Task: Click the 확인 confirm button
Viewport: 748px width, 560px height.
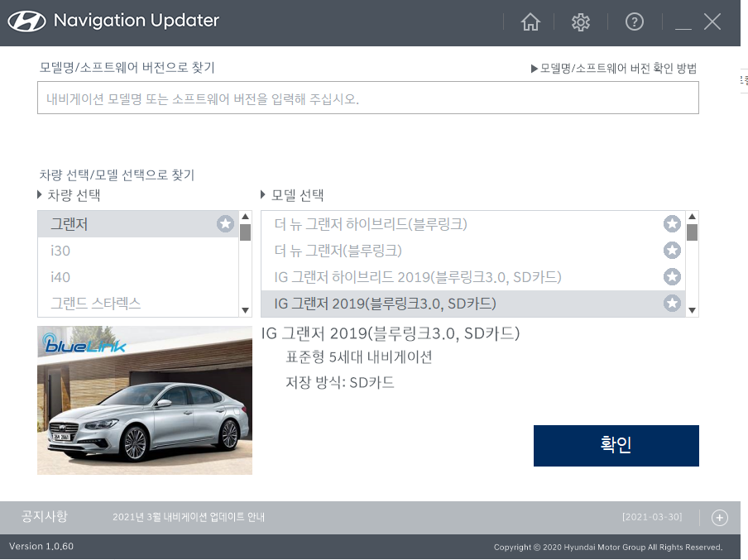Action: tap(616, 446)
